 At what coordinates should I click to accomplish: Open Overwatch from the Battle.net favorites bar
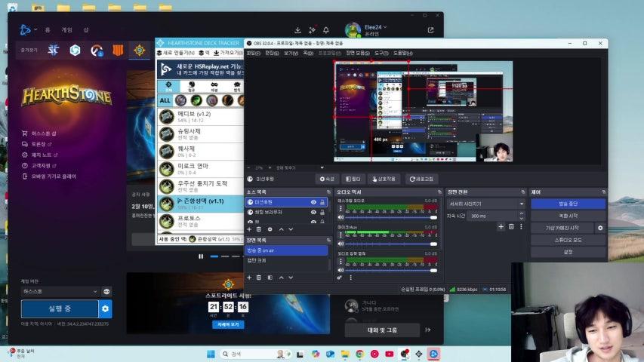[97, 51]
